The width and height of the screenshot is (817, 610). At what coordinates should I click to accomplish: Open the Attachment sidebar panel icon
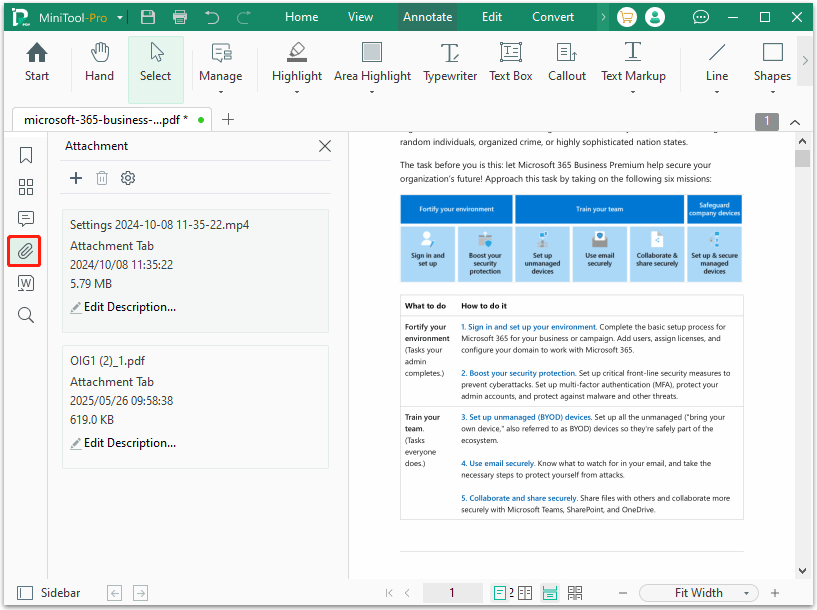point(24,251)
